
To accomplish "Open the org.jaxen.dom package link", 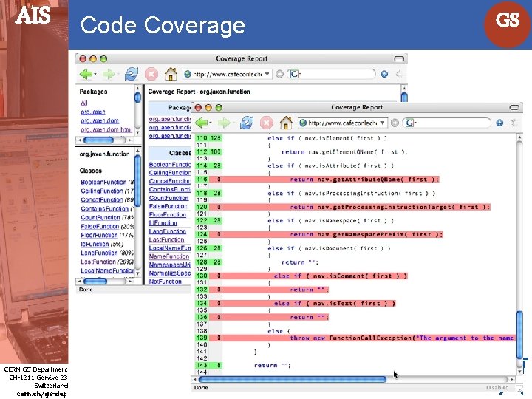I will click(100, 120).
